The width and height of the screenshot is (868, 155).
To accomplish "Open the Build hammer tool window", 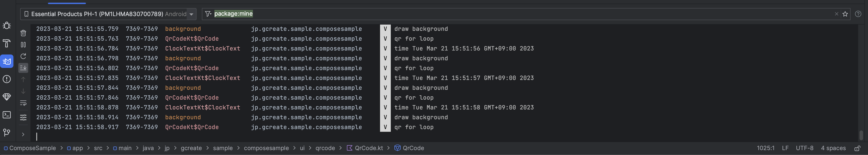I will coord(7,43).
